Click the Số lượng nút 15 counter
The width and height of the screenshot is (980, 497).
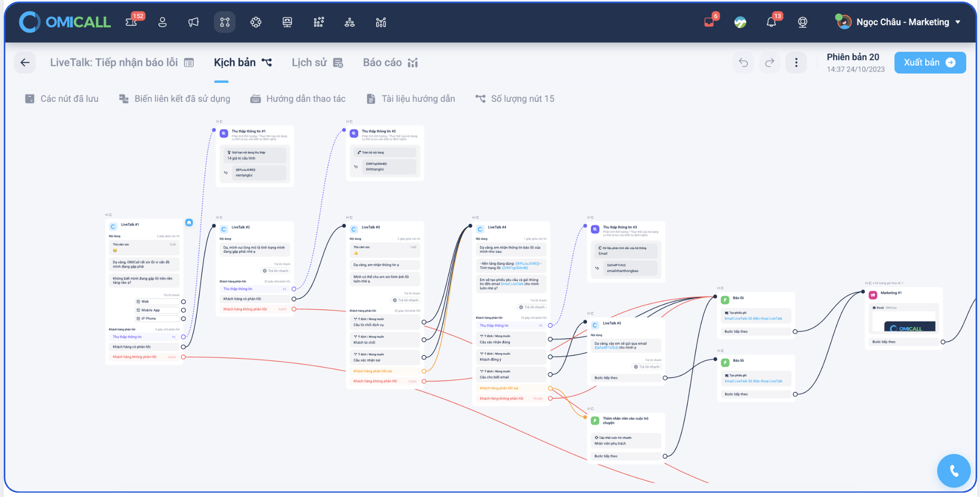coord(515,99)
